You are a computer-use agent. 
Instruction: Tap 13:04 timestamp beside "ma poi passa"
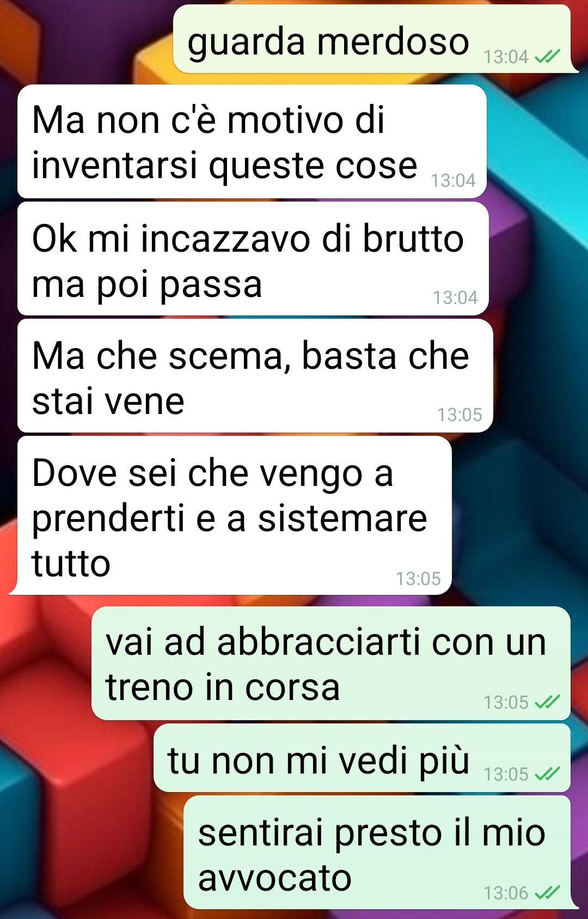[x=455, y=297]
